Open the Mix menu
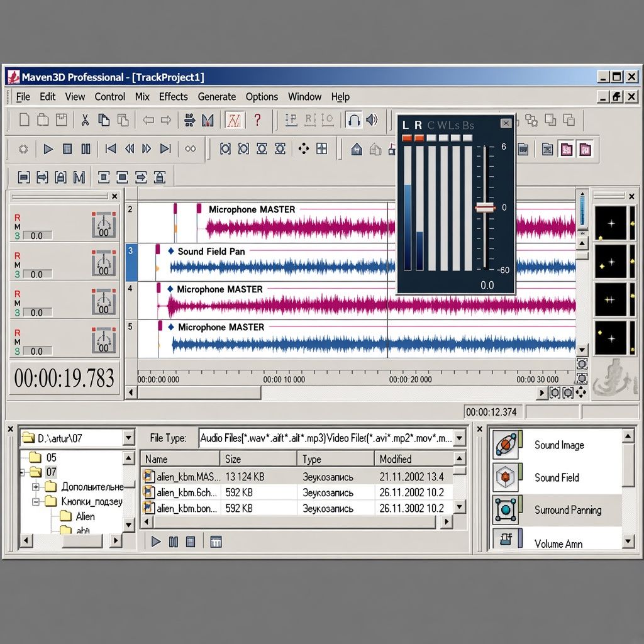This screenshot has height=644, width=644. [x=142, y=97]
